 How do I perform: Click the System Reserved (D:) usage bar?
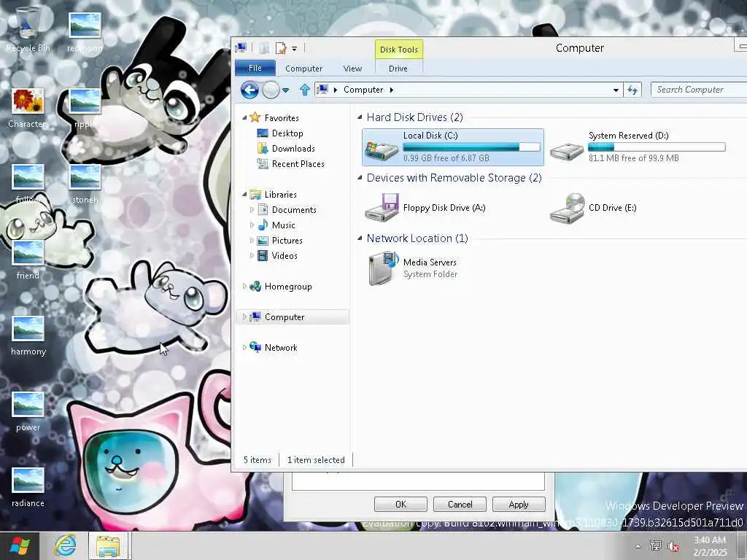(657, 147)
